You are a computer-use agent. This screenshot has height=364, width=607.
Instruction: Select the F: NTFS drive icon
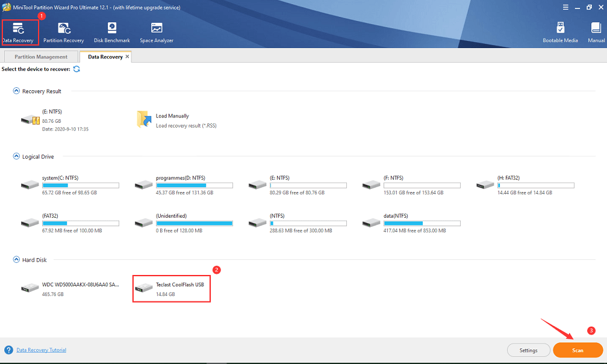[x=371, y=185]
